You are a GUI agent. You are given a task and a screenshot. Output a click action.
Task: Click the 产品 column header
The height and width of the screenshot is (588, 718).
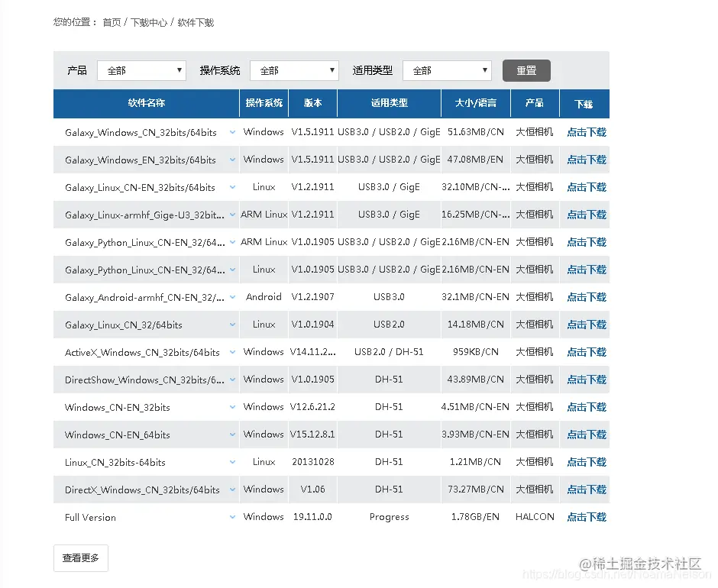click(x=535, y=103)
